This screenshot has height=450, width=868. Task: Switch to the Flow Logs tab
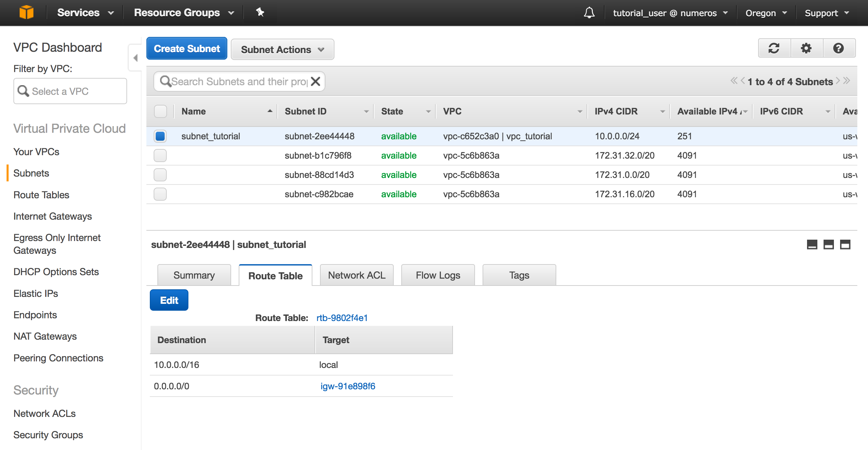click(x=438, y=275)
